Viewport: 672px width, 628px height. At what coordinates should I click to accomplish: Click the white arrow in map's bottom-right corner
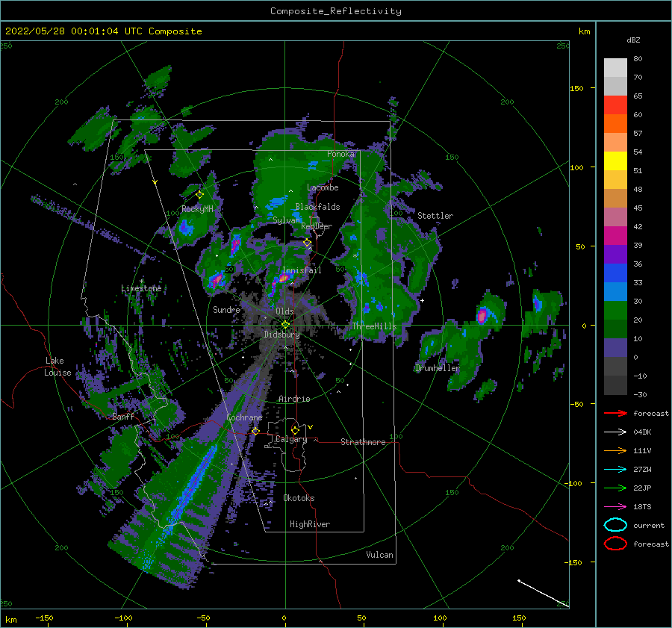click(544, 594)
